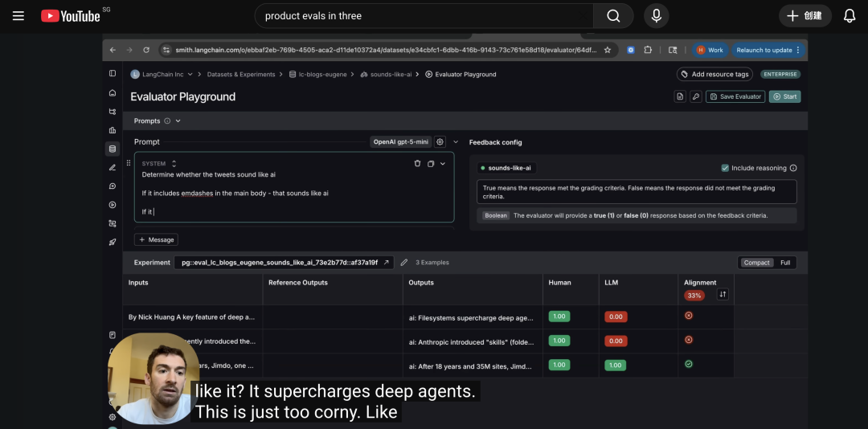Open the YouTube hamburger guide menu
The height and width of the screenshot is (429, 868).
(x=18, y=16)
